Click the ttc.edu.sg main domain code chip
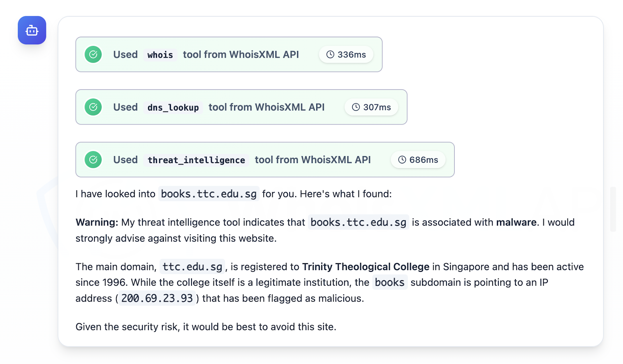 pos(192,267)
